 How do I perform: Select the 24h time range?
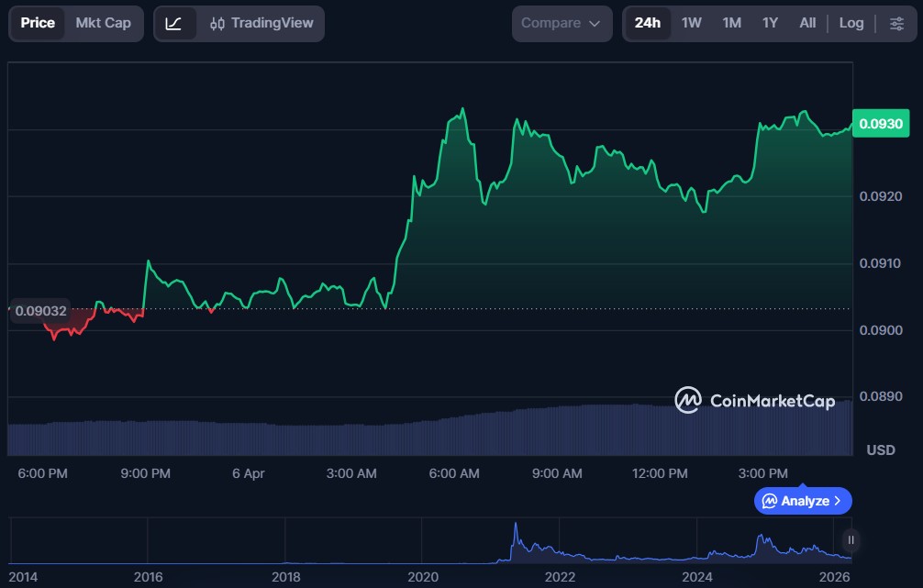click(x=647, y=23)
